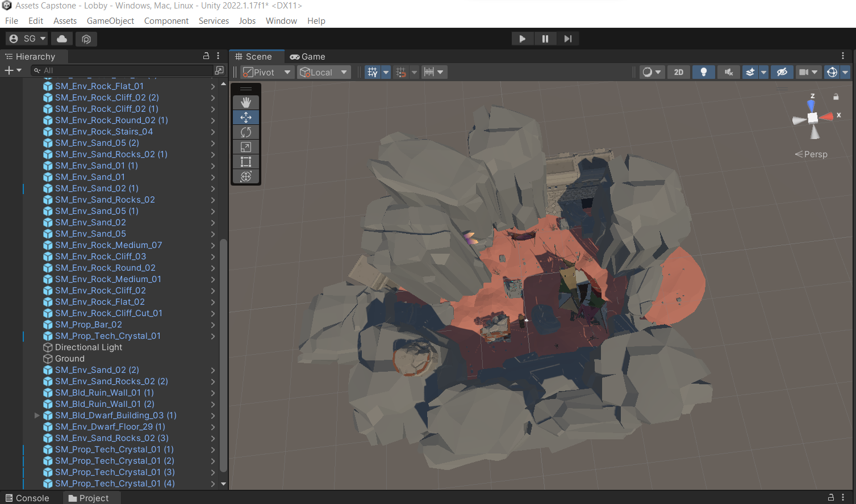
Task: Select the Rect Transform tool
Action: coord(245,161)
